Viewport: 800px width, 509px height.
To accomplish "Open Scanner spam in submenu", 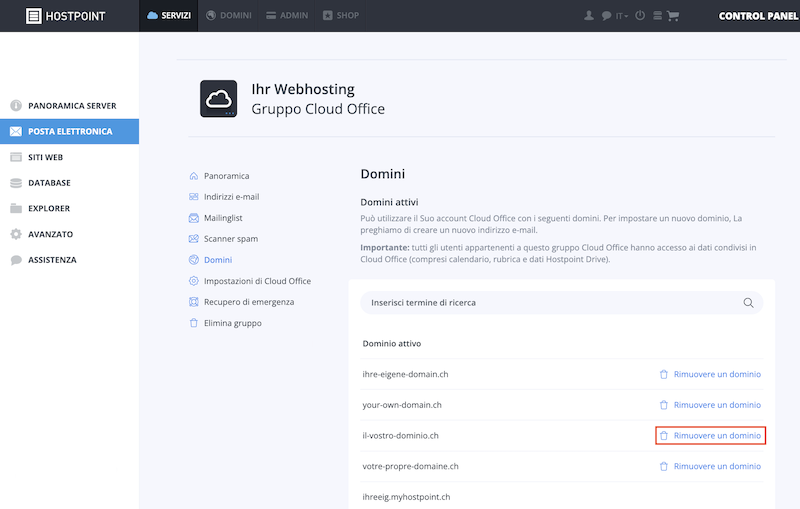I will tap(231, 239).
